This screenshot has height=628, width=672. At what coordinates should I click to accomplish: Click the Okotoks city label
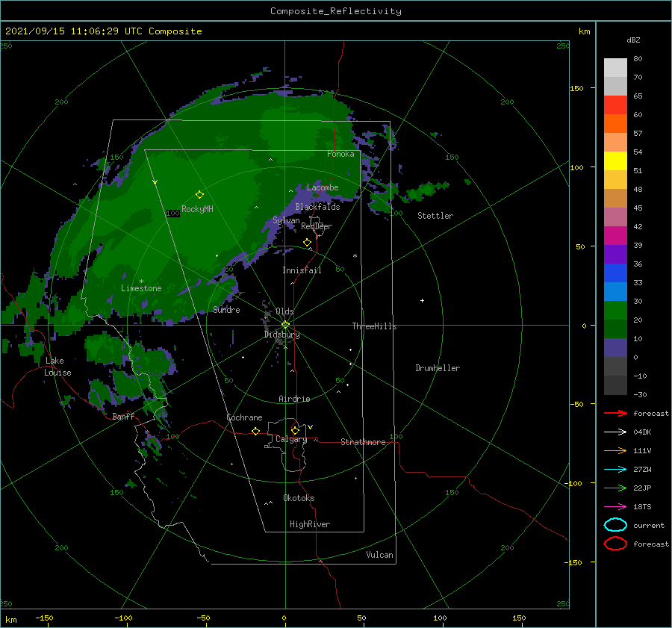click(x=299, y=498)
